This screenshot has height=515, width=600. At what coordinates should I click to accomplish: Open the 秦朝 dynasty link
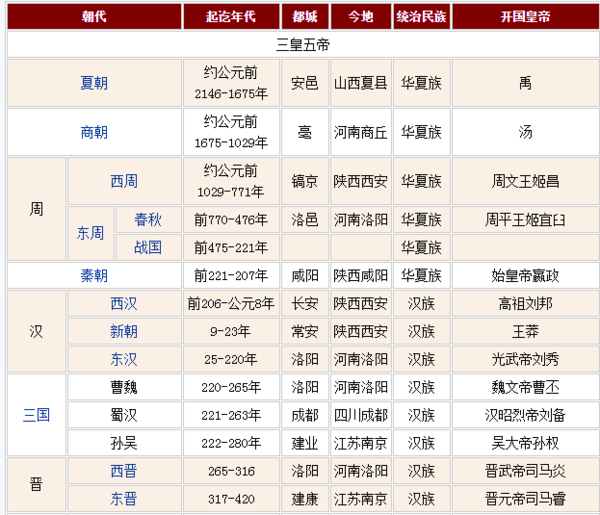(94, 275)
